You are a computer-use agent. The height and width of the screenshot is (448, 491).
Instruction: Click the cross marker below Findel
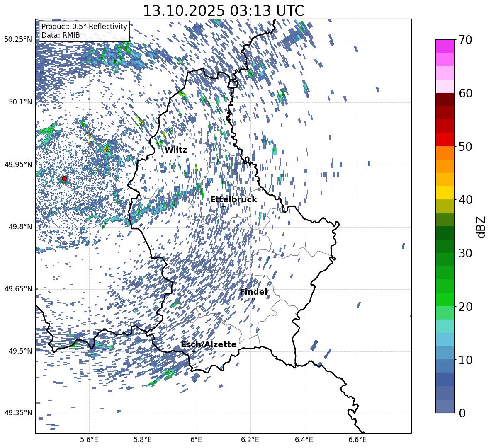pos(253,299)
